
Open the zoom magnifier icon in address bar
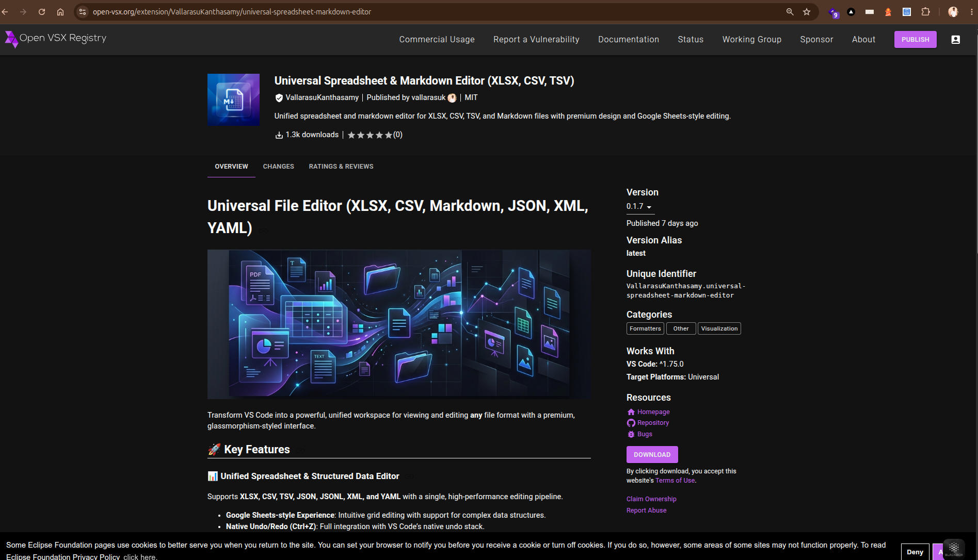[x=790, y=12]
